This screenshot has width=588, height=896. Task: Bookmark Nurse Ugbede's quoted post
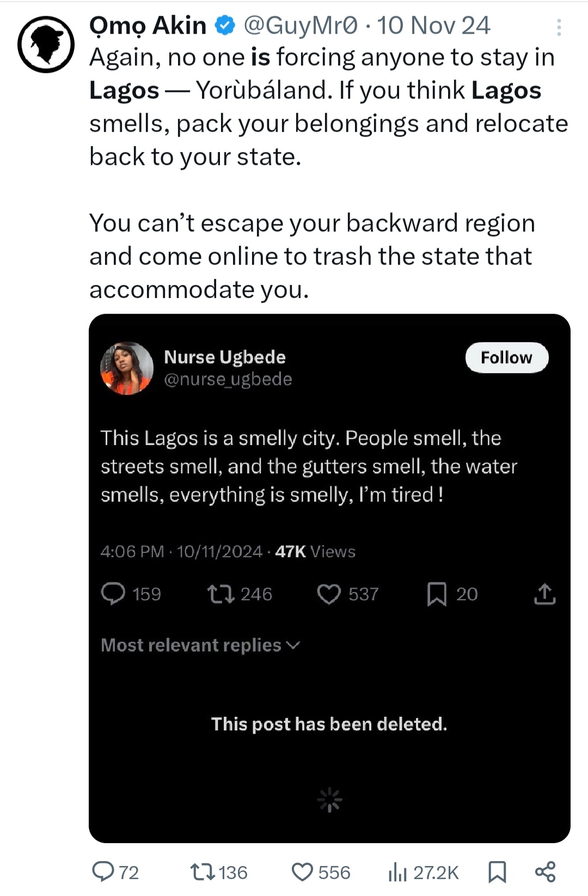[x=437, y=594]
